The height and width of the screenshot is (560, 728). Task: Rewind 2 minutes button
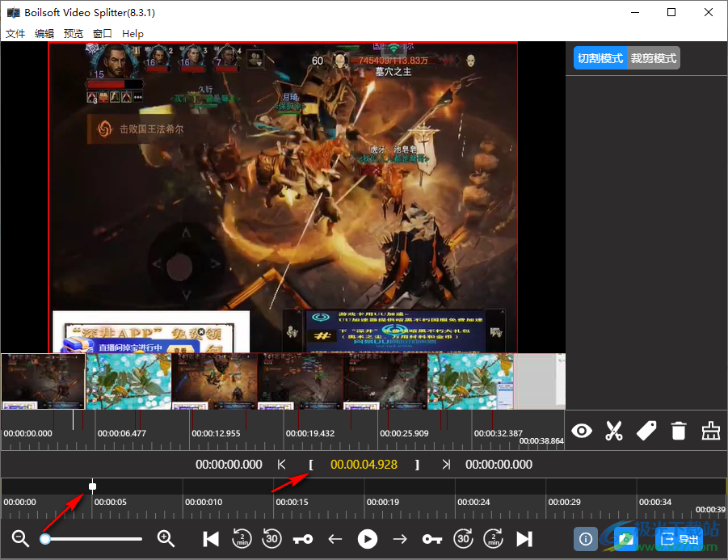tap(242, 539)
